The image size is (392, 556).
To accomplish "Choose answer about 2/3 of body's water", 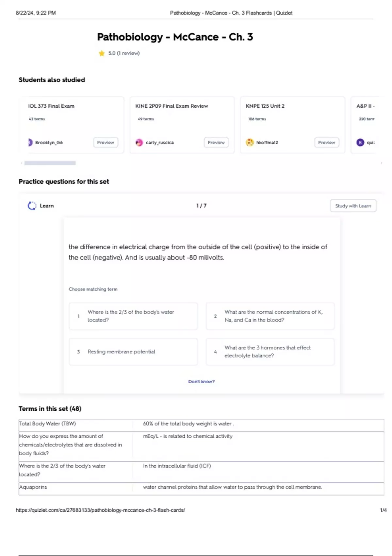I will [133, 316].
